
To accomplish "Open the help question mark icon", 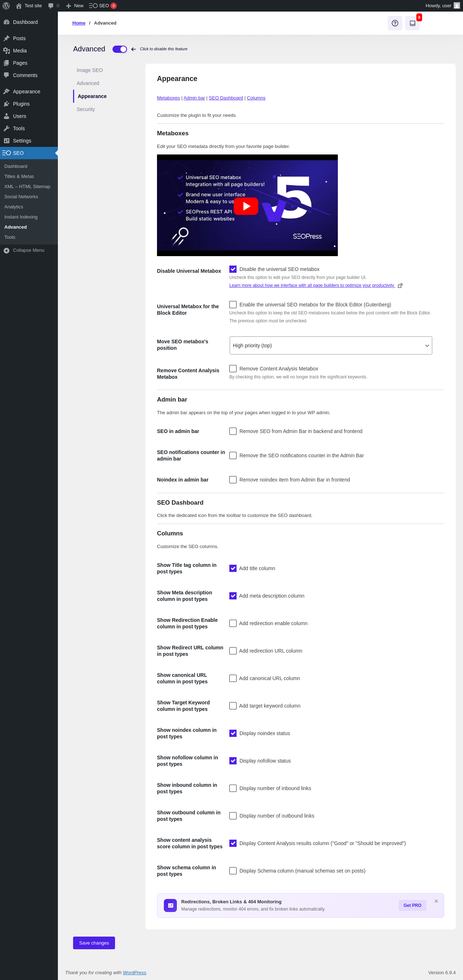I will pyautogui.click(x=395, y=23).
